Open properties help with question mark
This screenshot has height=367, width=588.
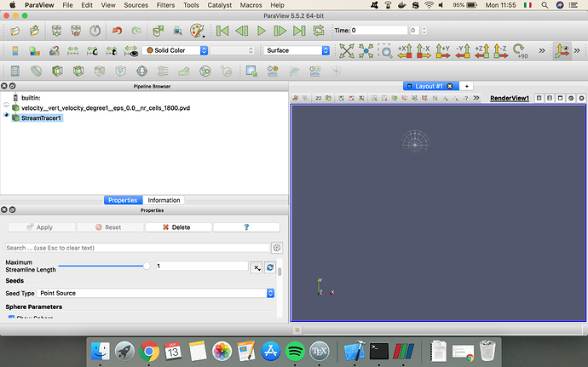tap(246, 227)
